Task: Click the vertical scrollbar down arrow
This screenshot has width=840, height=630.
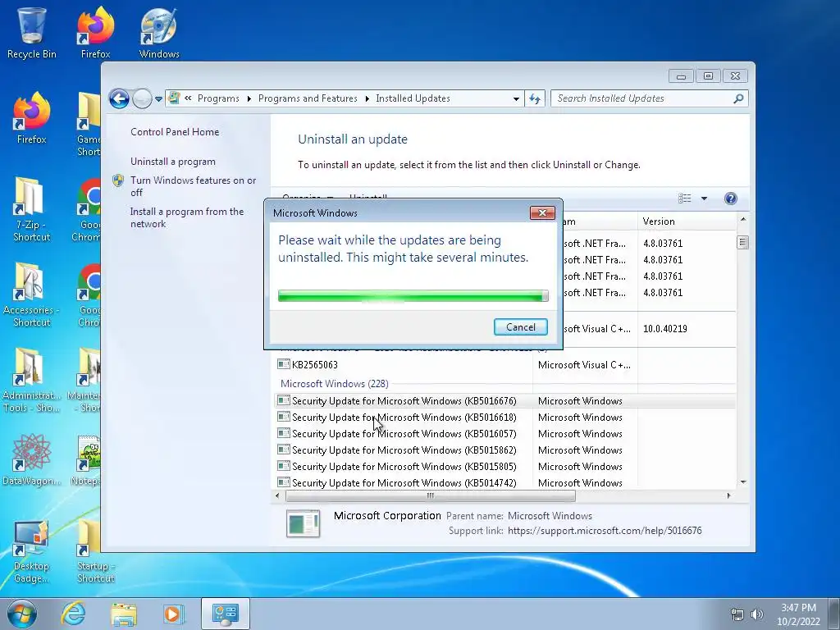Action: click(742, 482)
